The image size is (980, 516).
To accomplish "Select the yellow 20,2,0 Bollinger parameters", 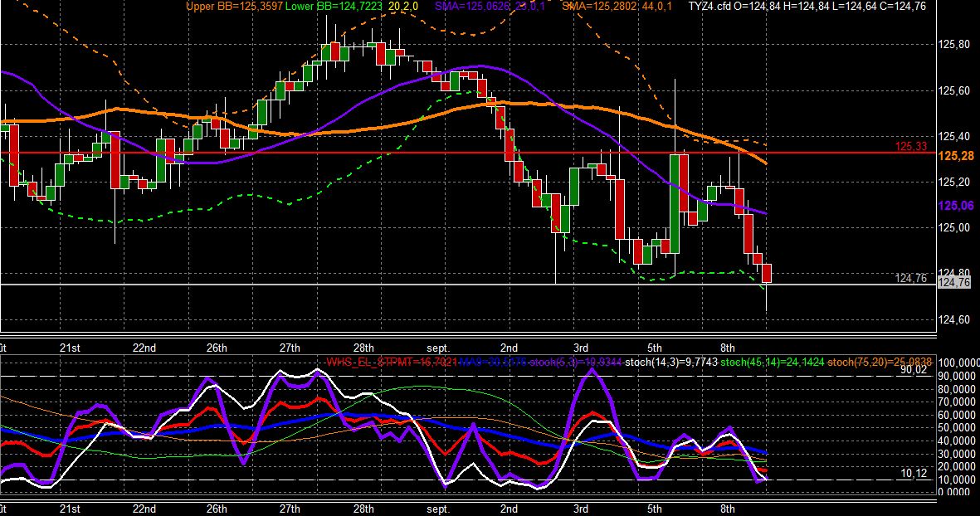I will tap(403, 7).
